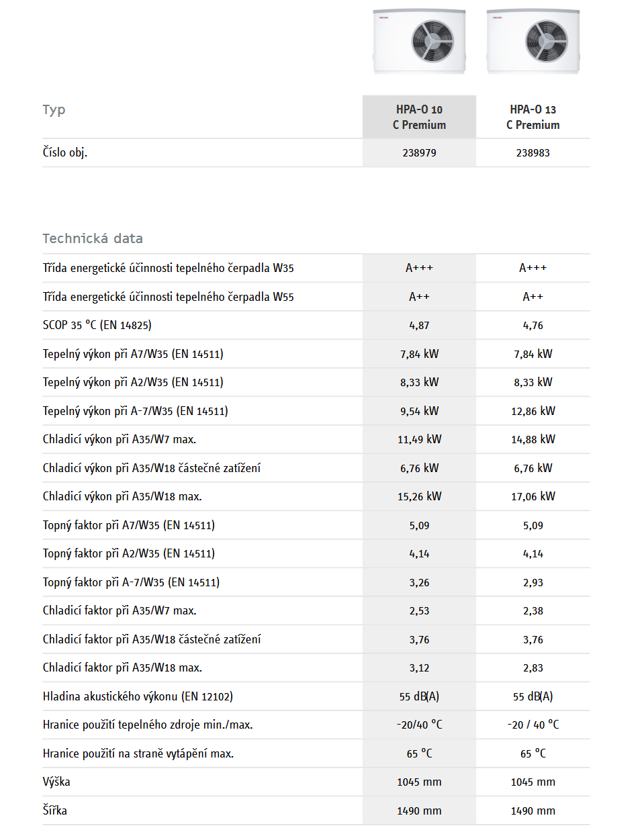
Task: Click the Chladicí výkon při A35/W7 max. label
Action: tap(120, 439)
